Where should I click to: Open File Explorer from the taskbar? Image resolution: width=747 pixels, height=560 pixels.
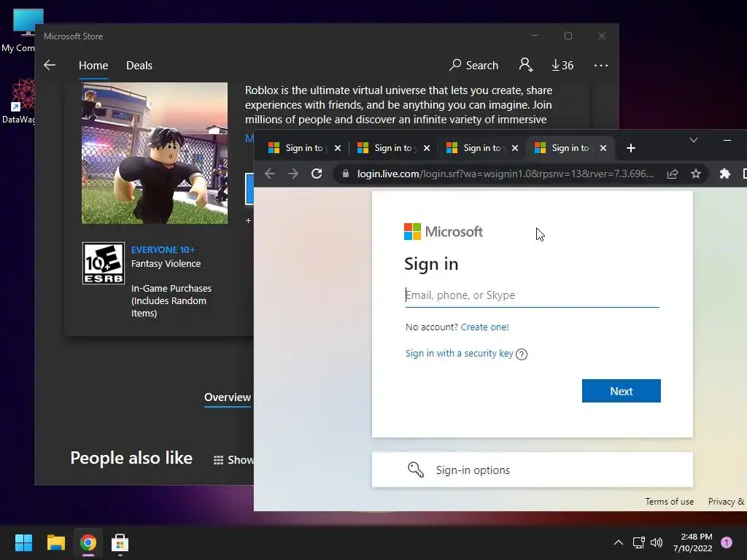[55, 542]
